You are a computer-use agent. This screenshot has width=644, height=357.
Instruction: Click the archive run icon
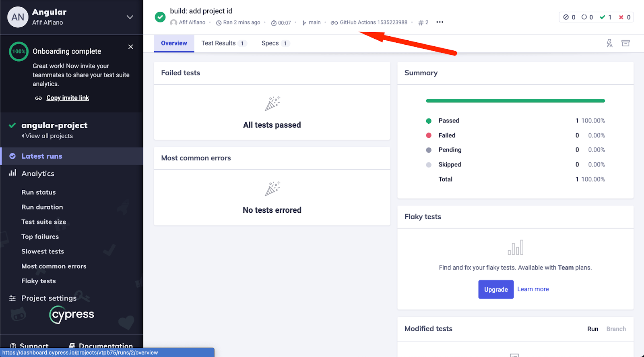click(x=625, y=43)
